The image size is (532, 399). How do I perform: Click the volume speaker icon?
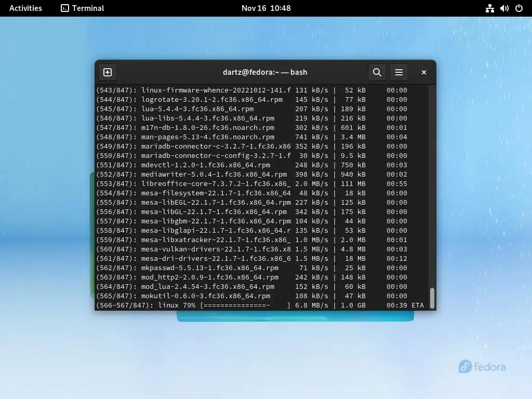click(x=504, y=8)
